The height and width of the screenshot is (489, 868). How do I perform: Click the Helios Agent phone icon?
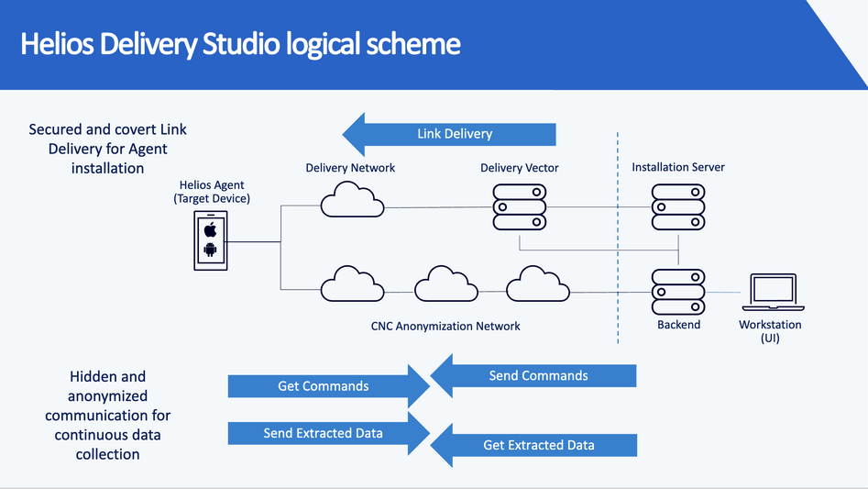pyautogui.click(x=210, y=241)
